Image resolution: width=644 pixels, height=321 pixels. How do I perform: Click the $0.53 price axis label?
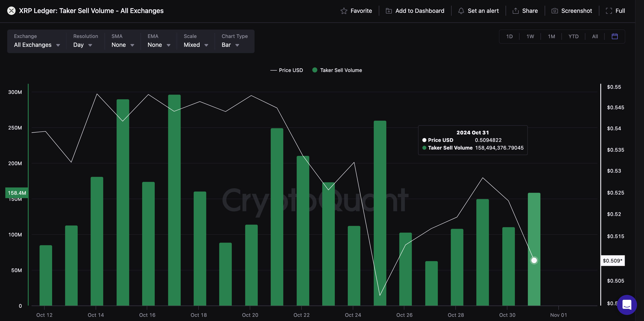point(614,171)
